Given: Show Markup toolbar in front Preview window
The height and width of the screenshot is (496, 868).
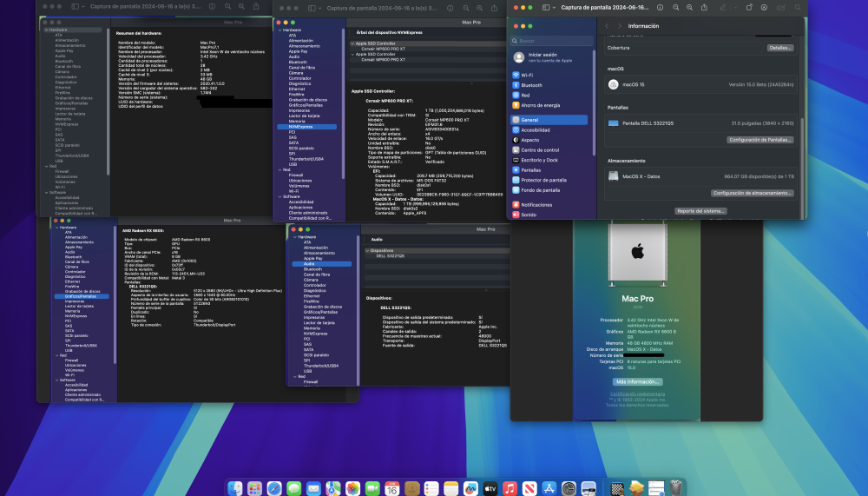Looking at the screenshot, I should click(x=764, y=8).
